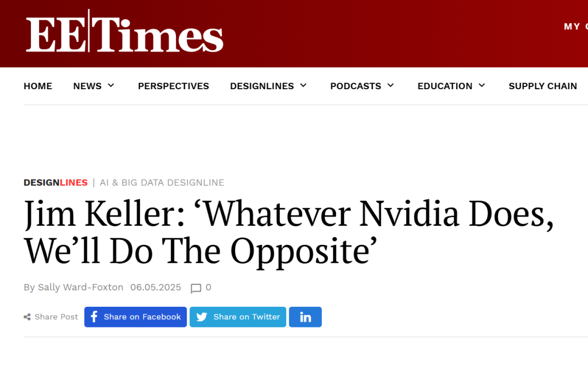Open the Supply Chain menu item

543,86
